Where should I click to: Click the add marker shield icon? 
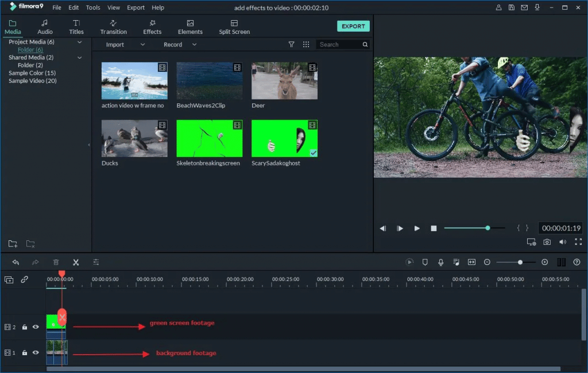pos(425,262)
